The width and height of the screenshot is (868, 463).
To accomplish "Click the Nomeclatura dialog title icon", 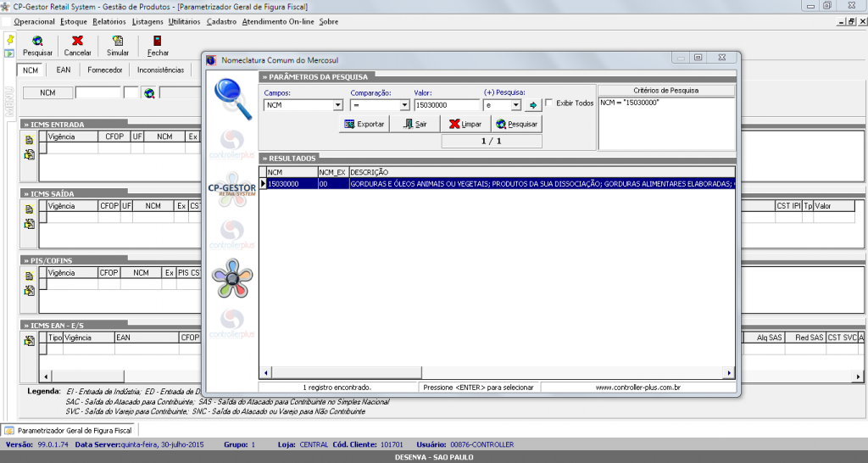I will click(211, 60).
